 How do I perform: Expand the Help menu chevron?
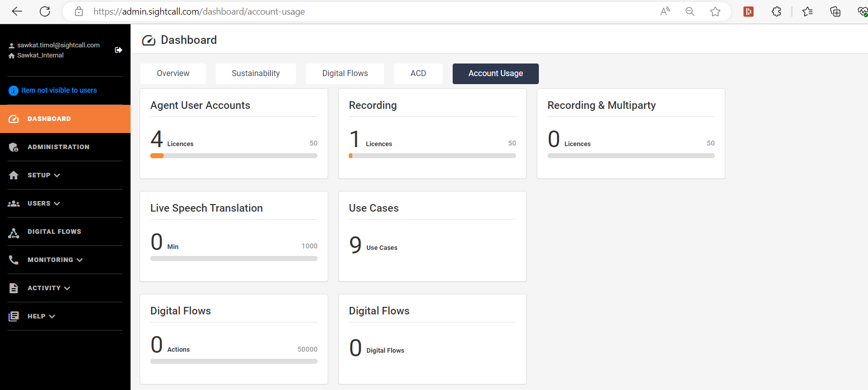52,316
